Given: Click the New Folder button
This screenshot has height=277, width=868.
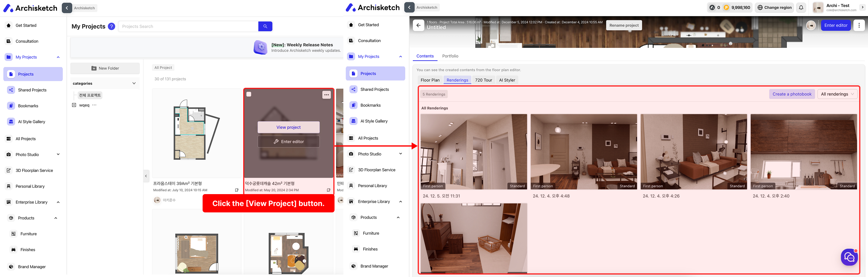Looking at the screenshot, I should click(105, 68).
